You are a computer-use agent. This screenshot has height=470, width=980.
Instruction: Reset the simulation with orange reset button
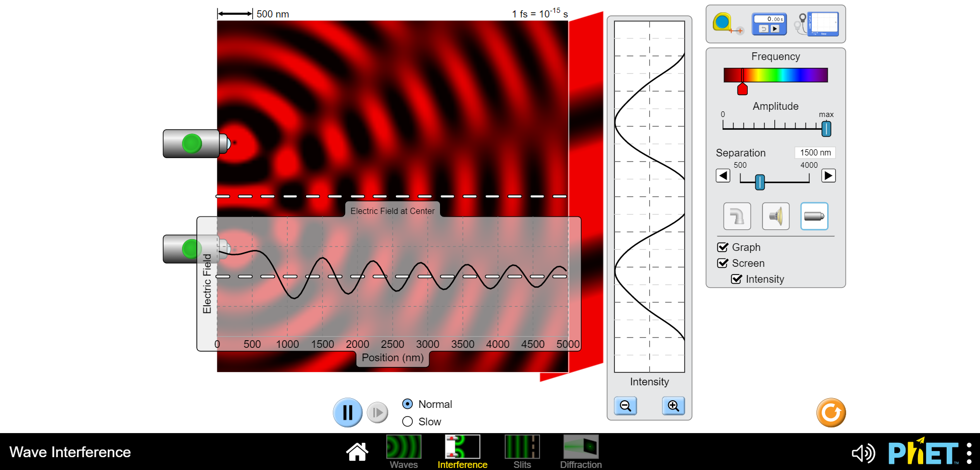coord(831,412)
